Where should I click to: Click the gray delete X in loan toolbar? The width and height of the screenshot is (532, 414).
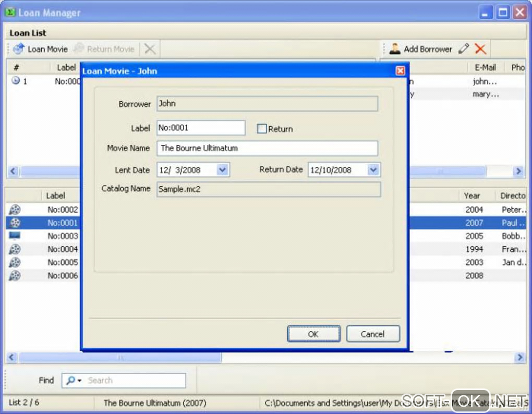point(150,49)
